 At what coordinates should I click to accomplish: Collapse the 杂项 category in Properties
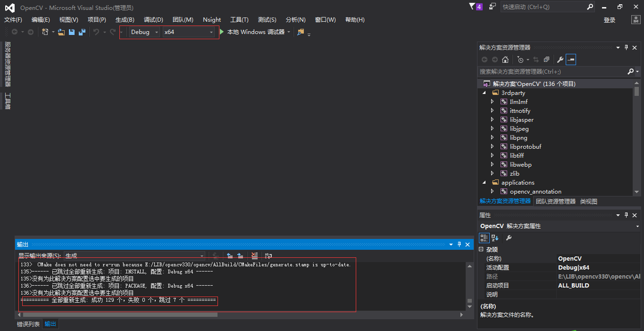pos(481,249)
